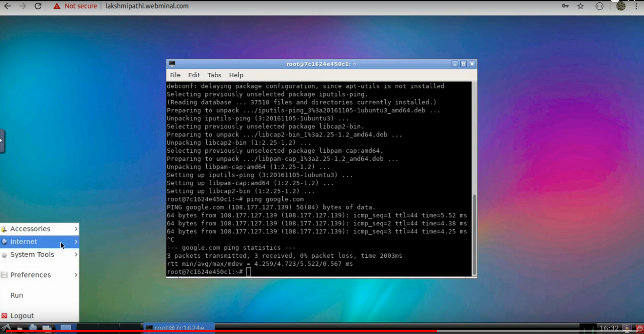The image size is (644, 334).
Task: Open the terminal File menu
Action: [175, 75]
